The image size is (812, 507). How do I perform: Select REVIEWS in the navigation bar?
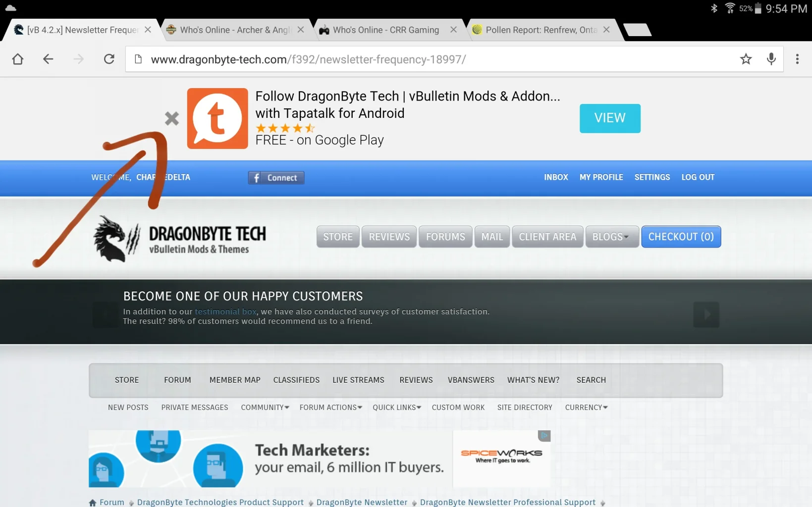tap(416, 380)
